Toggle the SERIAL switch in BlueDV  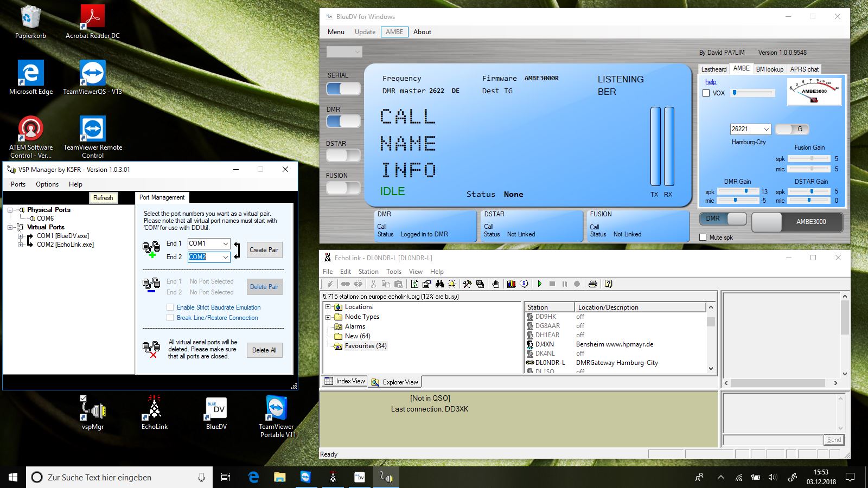point(343,88)
